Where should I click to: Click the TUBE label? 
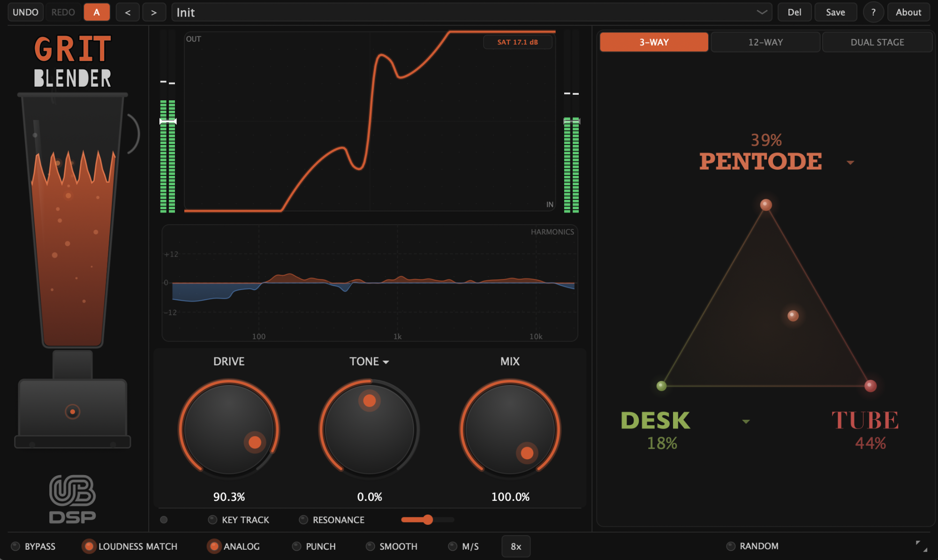tap(865, 421)
